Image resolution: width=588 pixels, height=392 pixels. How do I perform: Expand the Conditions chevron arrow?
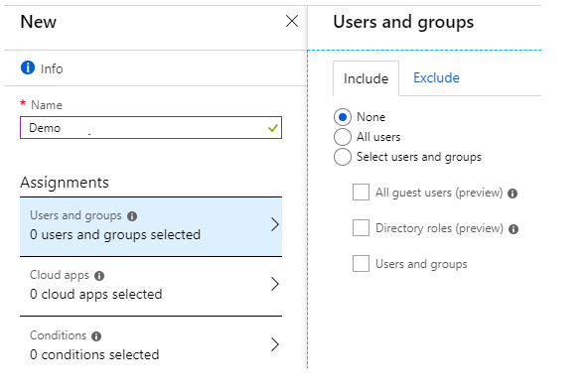(x=275, y=344)
